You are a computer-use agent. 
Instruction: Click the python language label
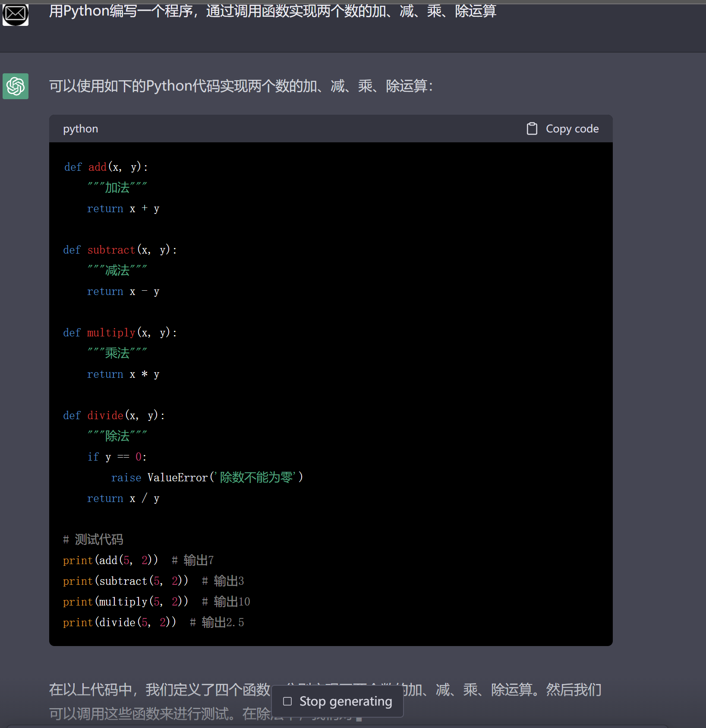pos(81,129)
